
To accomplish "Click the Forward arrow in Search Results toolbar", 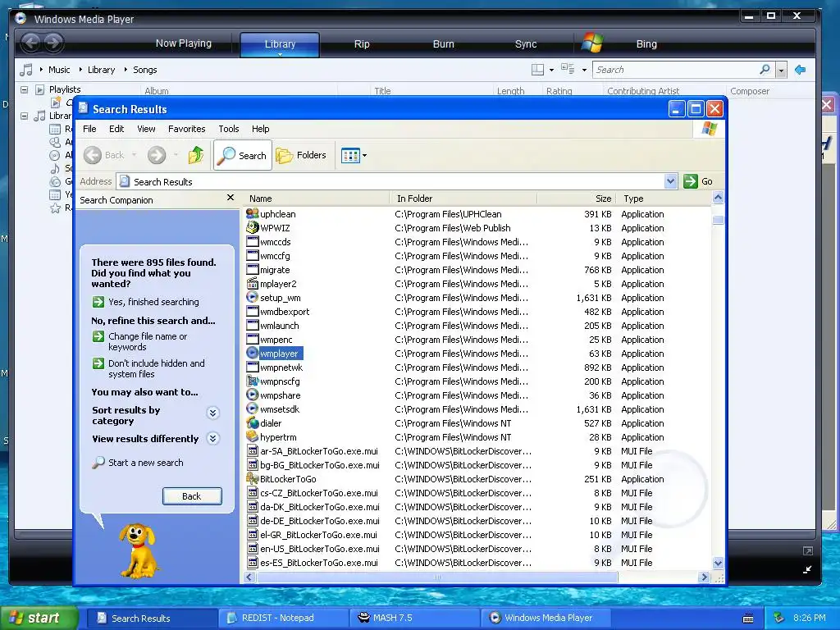I will pos(157,155).
